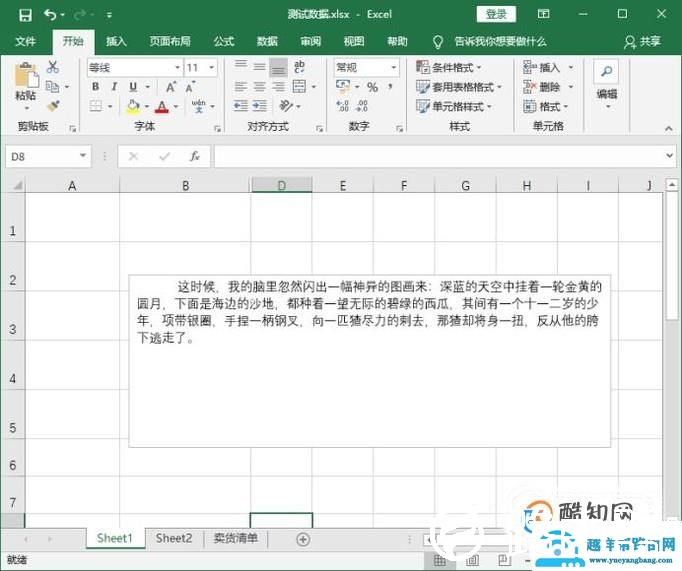Activate the Format Painter brush
682x571 pixels.
(53, 106)
